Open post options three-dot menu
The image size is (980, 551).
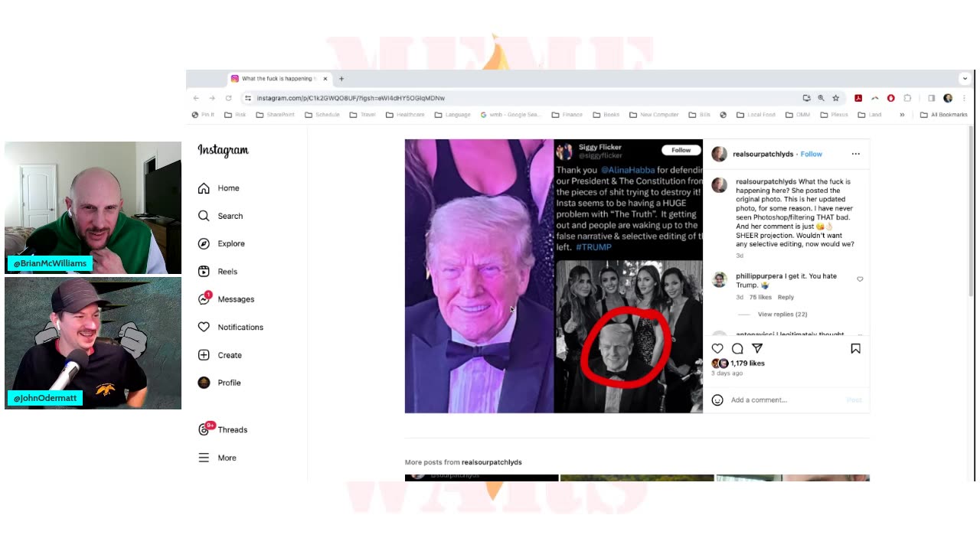[855, 154]
